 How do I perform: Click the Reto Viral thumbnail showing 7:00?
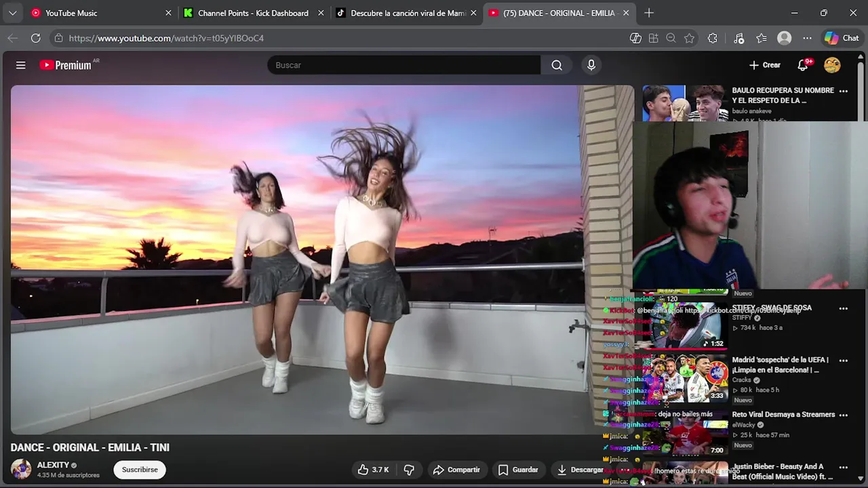point(685,432)
